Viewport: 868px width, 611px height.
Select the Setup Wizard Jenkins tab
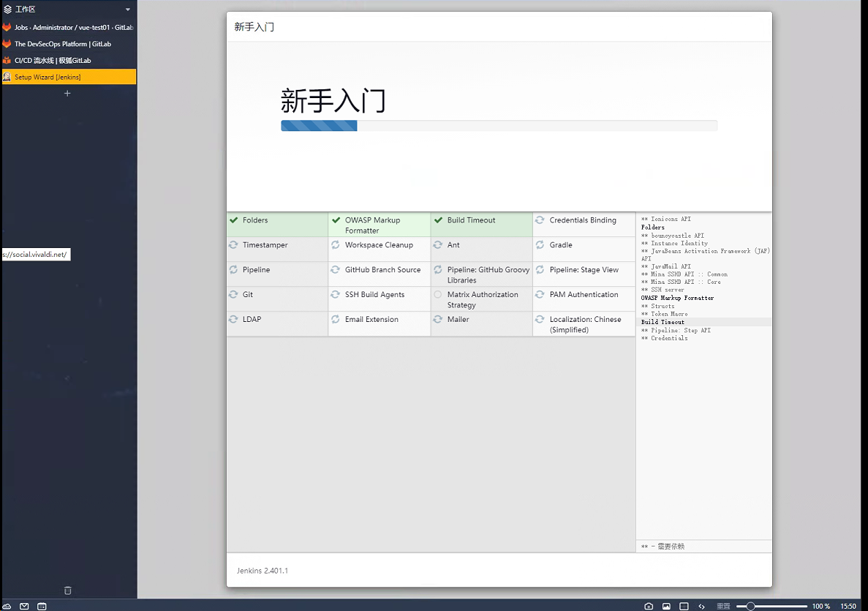[69, 77]
